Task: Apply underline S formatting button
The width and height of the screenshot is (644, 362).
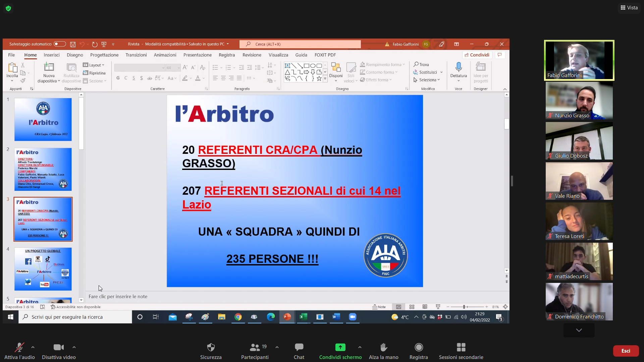Action: click(133, 78)
